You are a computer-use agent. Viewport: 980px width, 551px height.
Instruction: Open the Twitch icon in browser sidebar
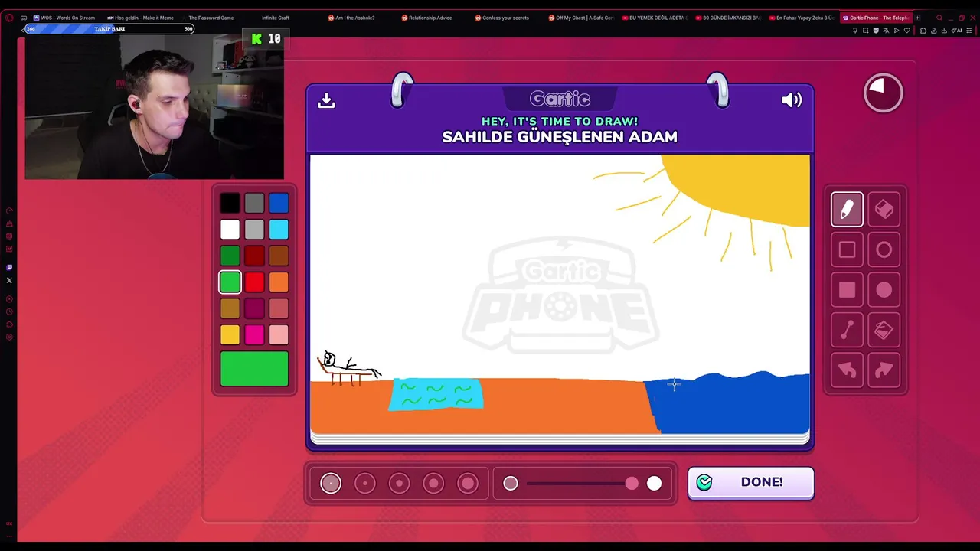[9, 268]
